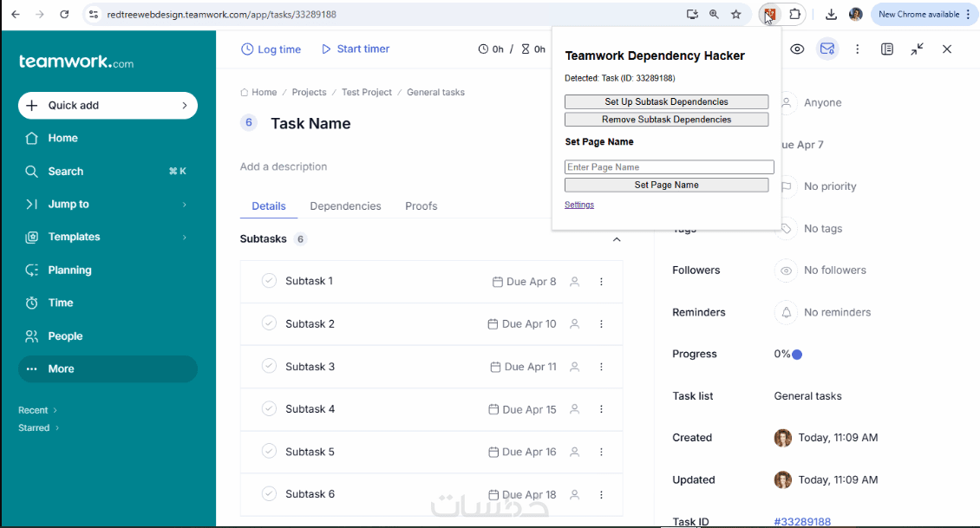Check off Subtask 3 completion circle

(x=269, y=367)
